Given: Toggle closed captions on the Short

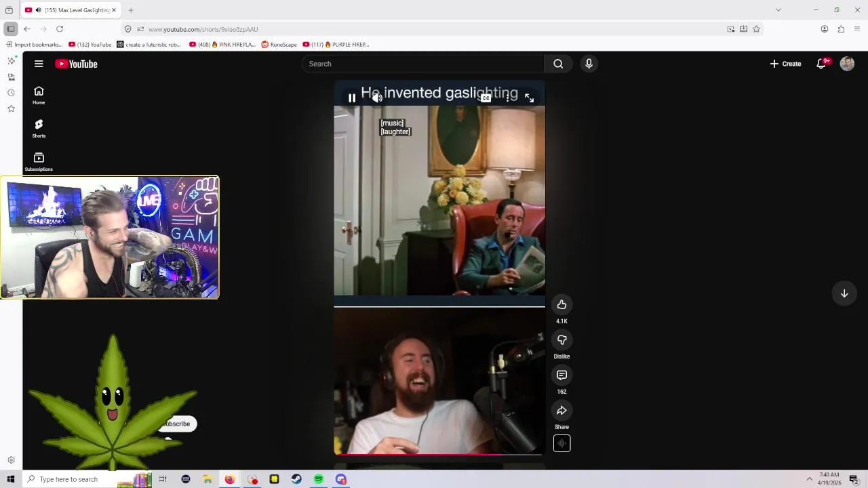Looking at the screenshot, I should (x=486, y=98).
